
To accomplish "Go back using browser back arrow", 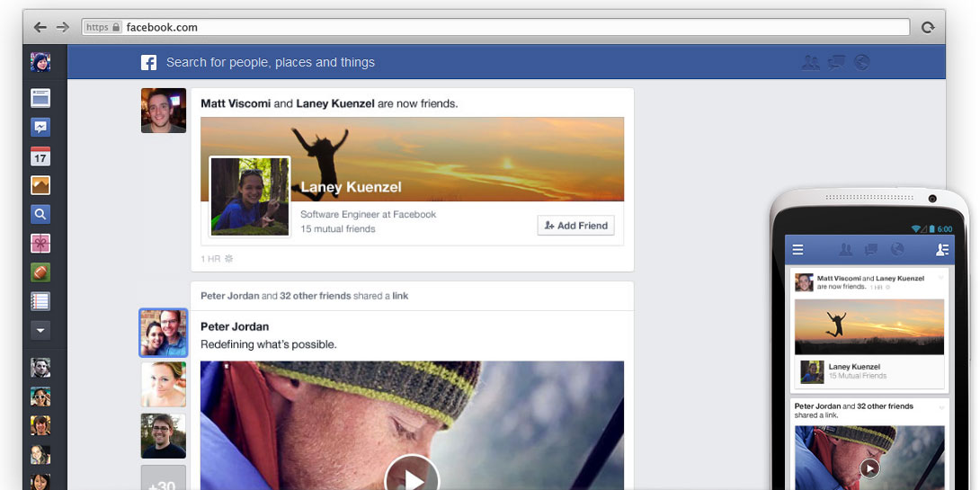I will pos(40,27).
